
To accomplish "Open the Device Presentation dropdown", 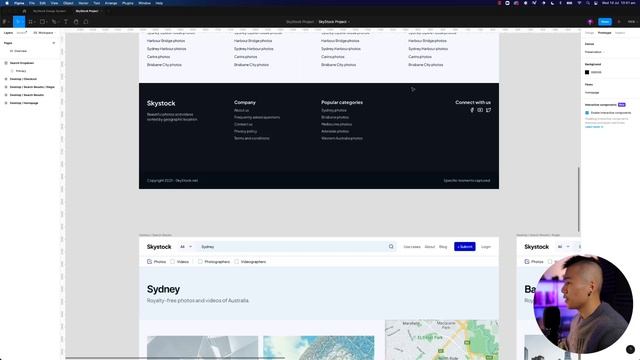I will pos(595,52).
